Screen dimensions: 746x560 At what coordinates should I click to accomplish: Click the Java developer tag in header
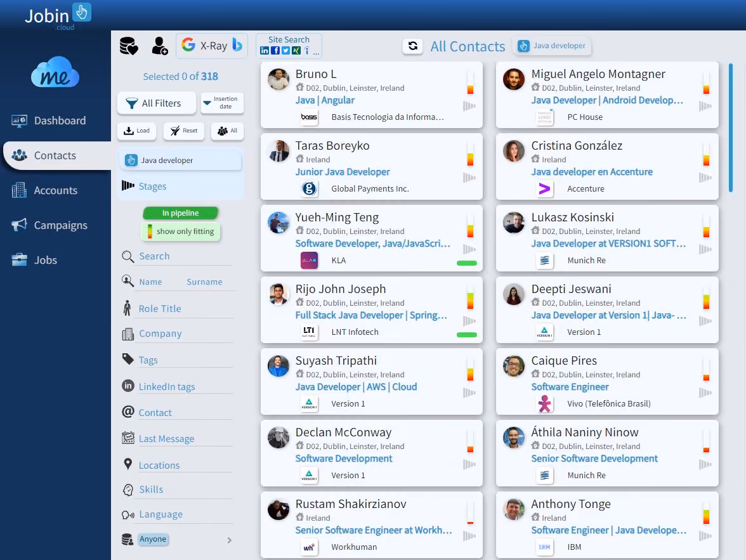pos(552,46)
